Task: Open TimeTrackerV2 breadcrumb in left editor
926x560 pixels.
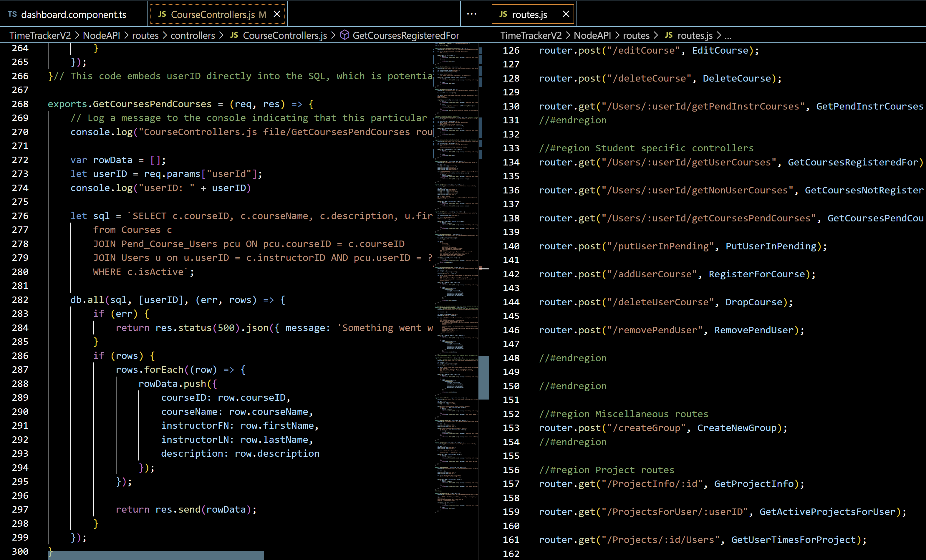Action: coord(40,35)
